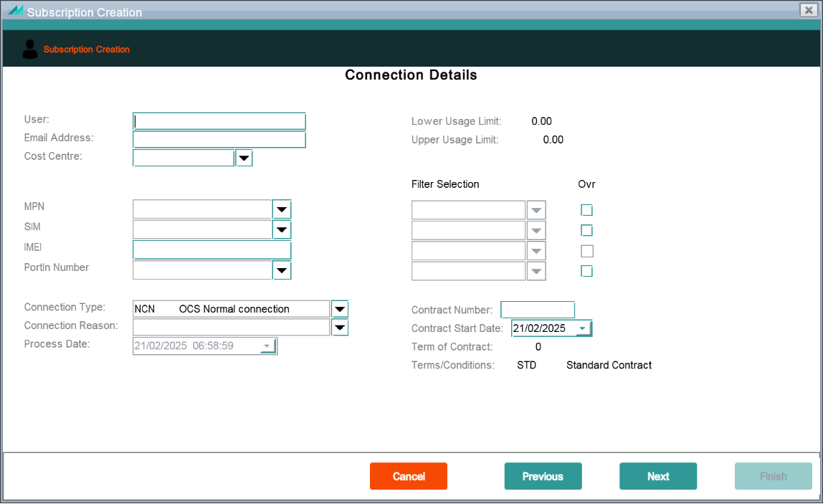The width and height of the screenshot is (823, 504).
Task: Click the app logo in title bar
Action: click(x=16, y=11)
